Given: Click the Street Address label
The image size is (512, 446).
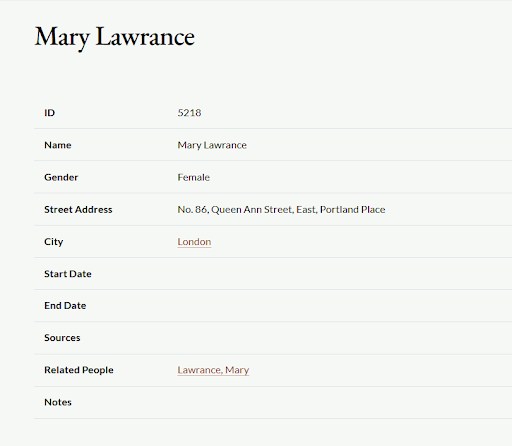Looking at the screenshot, I should (78, 210).
